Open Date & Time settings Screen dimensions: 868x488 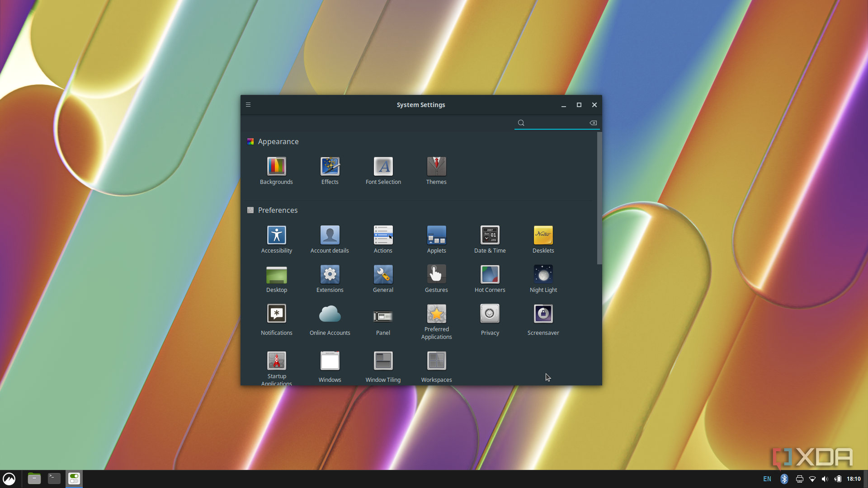(x=490, y=239)
